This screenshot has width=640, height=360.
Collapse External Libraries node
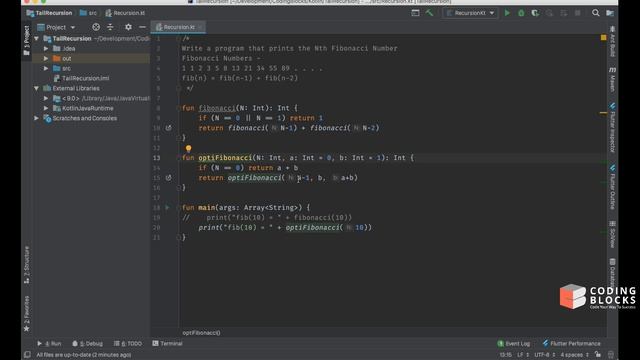click(x=36, y=88)
